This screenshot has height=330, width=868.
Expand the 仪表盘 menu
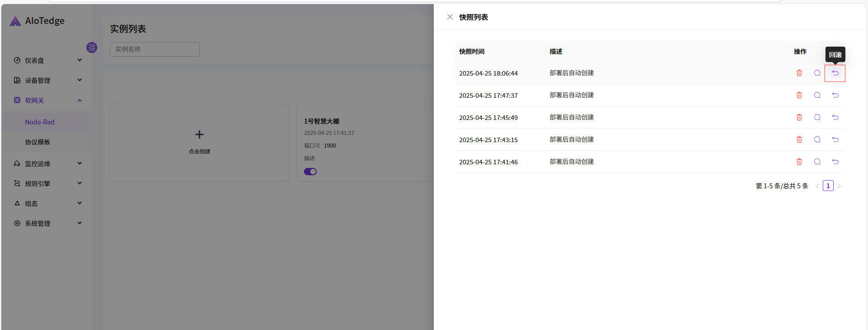coord(47,60)
